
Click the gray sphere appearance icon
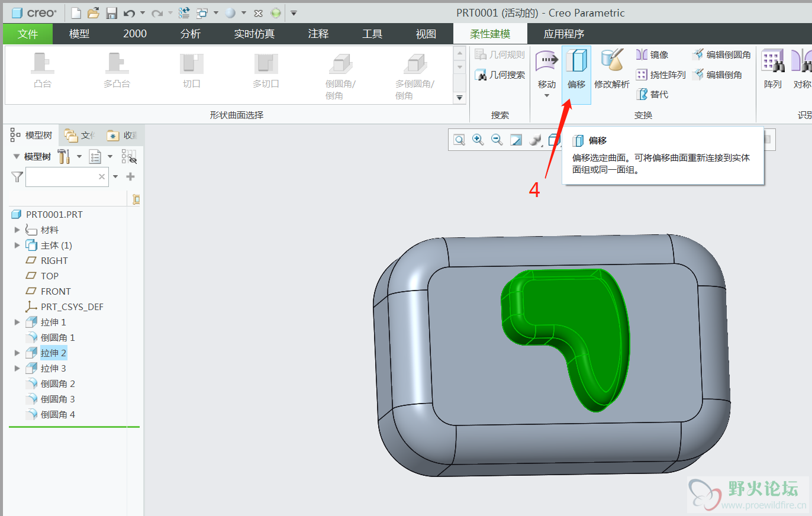pos(230,12)
